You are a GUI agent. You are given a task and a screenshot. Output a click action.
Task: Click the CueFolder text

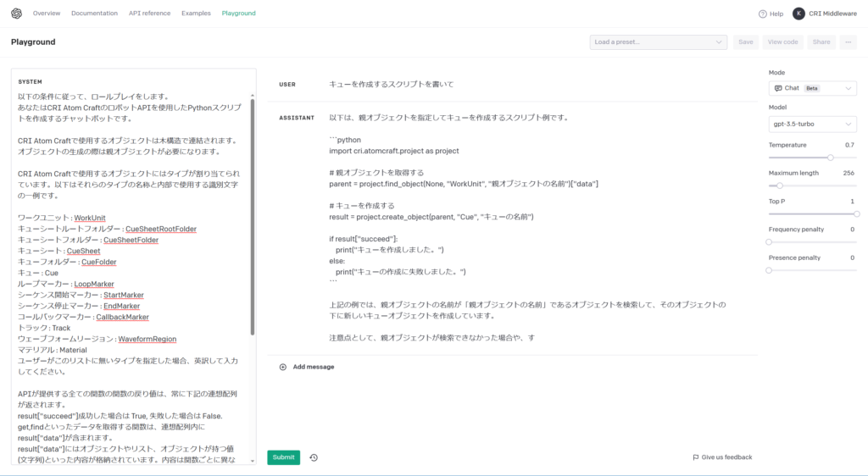point(99,262)
